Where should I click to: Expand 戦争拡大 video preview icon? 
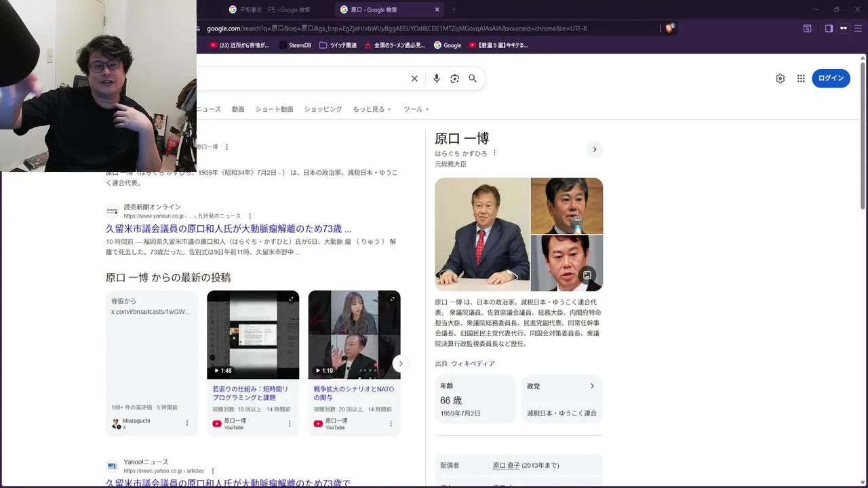click(x=392, y=299)
